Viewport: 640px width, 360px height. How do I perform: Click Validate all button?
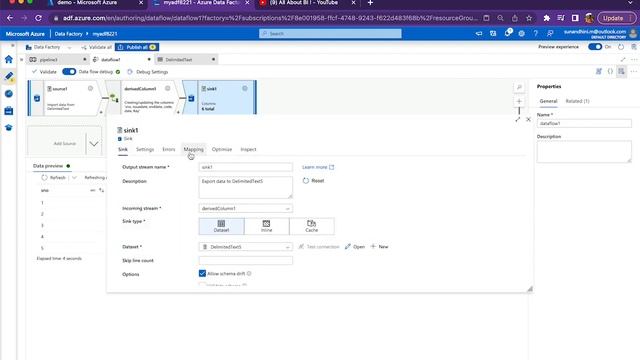pyautogui.click(x=96, y=47)
